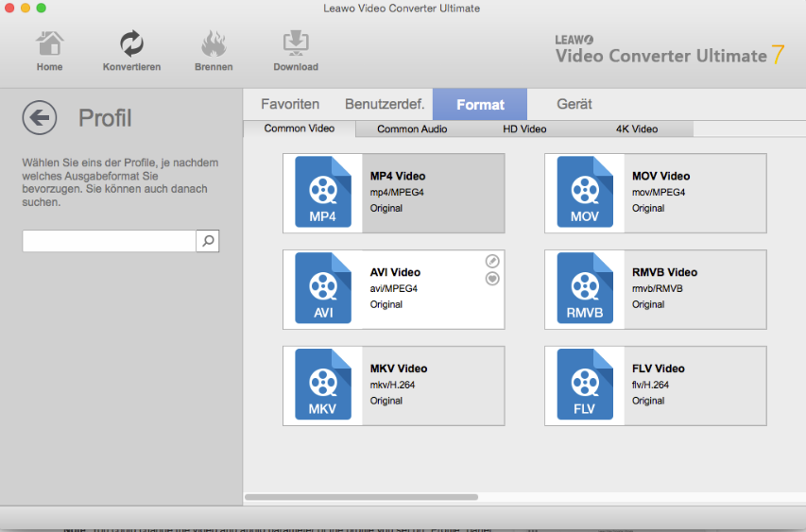Add AVI Video to favorites
The image size is (806, 532).
tap(492, 278)
